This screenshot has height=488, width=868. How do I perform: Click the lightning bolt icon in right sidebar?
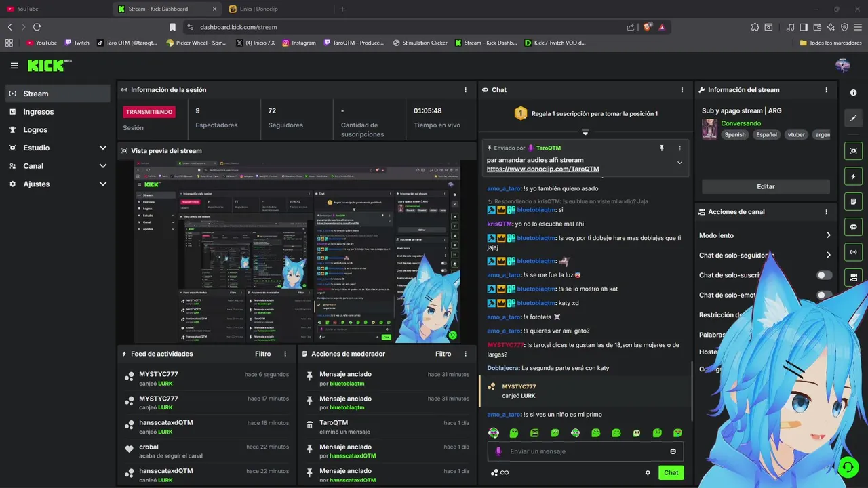click(853, 176)
